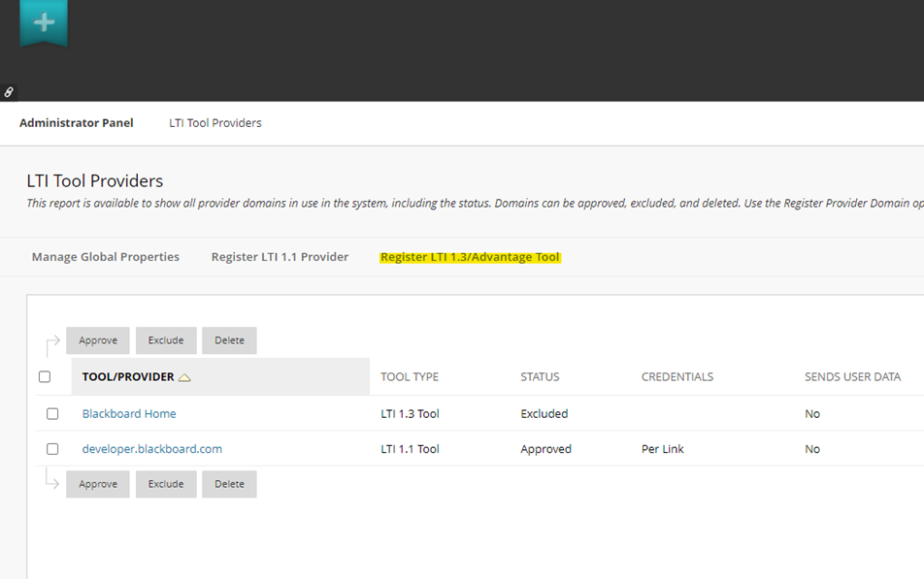Open the developer.blackboard.com provider link
Image resolution: width=924 pixels, height=579 pixels.
pos(152,449)
